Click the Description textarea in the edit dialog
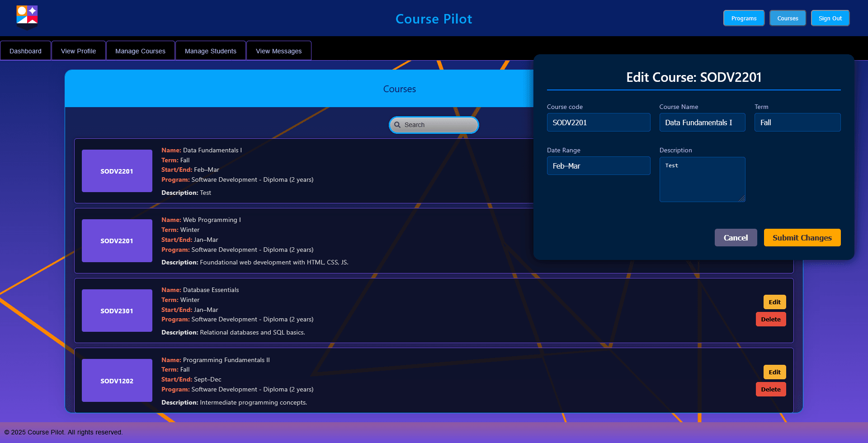The image size is (868, 443). click(x=702, y=179)
